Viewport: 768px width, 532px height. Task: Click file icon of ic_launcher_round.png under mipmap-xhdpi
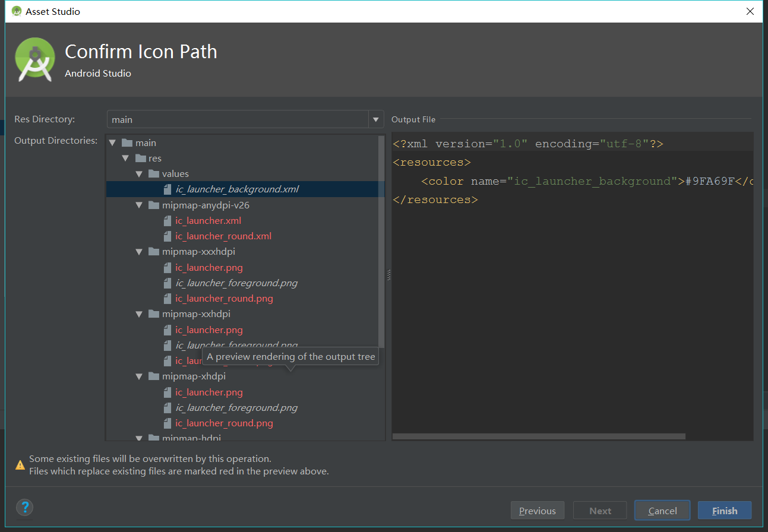tap(167, 423)
